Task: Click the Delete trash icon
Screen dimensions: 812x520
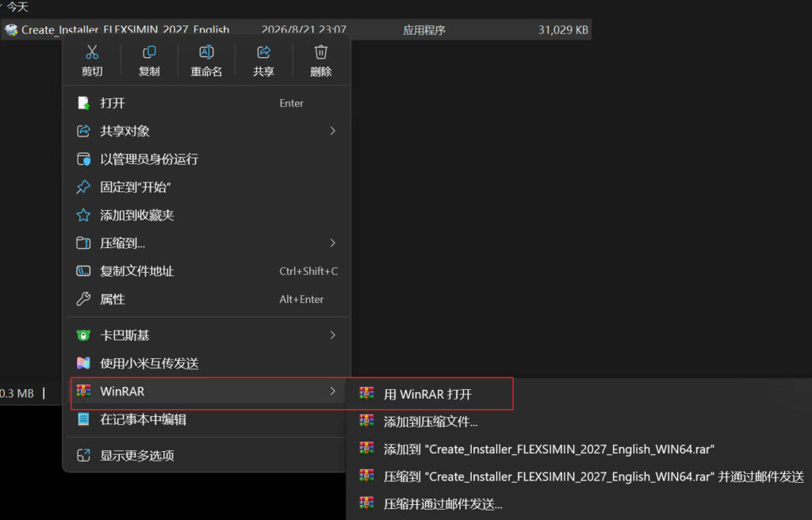Action: click(x=321, y=52)
